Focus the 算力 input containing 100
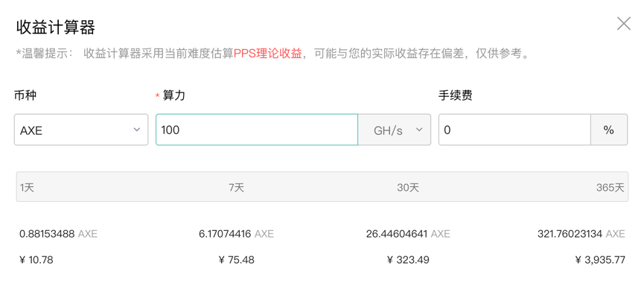644x304 pixels. tap(256, 130)
